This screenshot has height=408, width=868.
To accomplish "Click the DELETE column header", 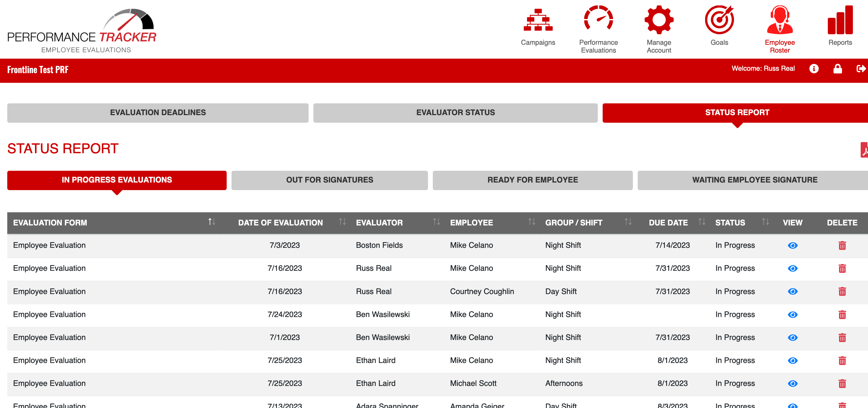I will click(842, 223).
